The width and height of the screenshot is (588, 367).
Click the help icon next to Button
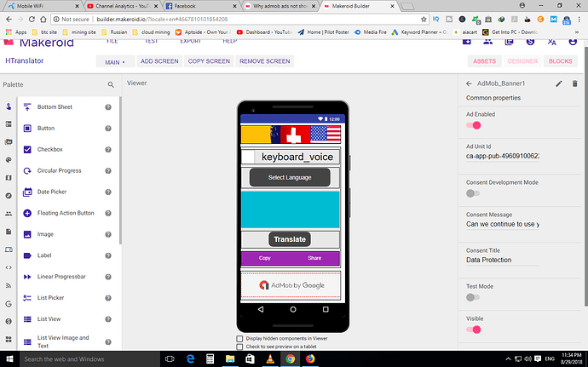click(108, 129)
